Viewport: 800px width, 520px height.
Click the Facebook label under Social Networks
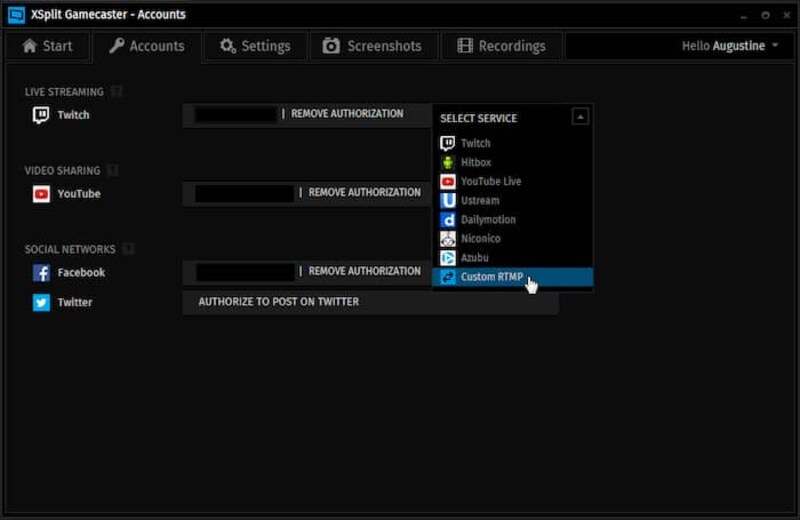point(81,273)
